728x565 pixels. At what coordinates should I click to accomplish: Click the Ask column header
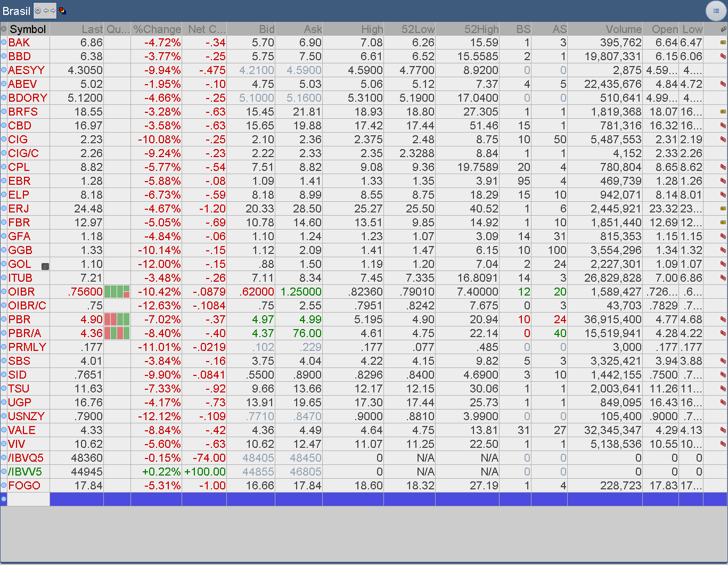click(299, 29)
